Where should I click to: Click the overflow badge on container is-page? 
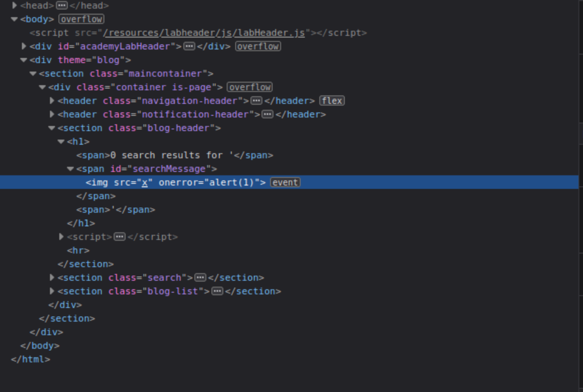pos(250,87)
